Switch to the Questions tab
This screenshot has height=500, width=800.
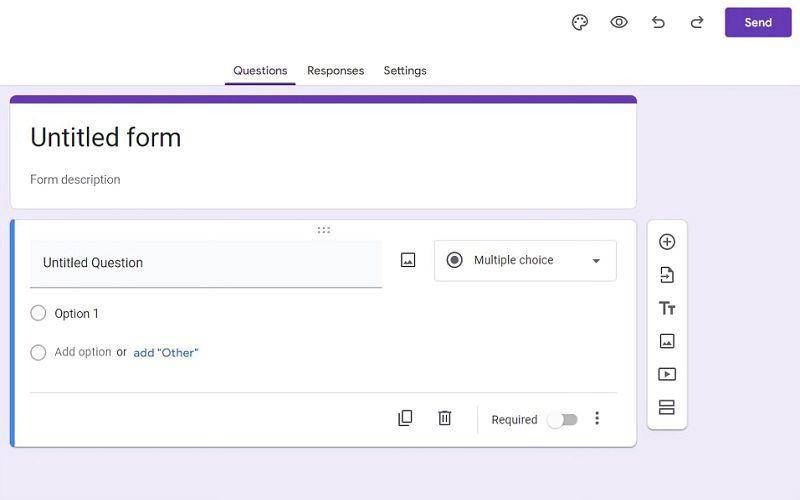[260, 70]
